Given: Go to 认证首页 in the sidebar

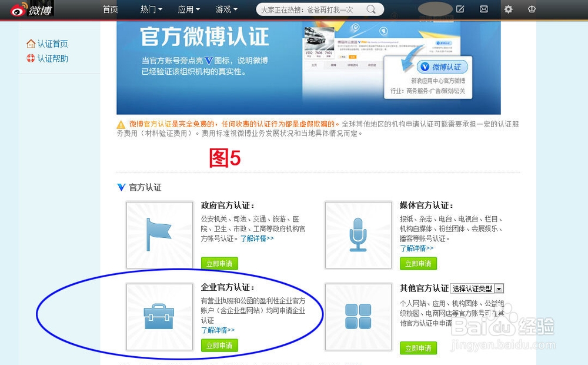Looking at the screenshot, I should click(x=52, y=44).
